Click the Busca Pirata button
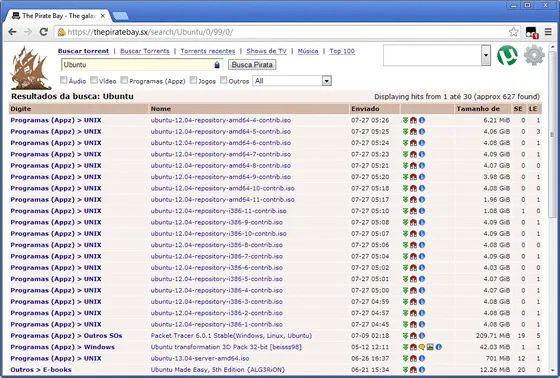The height and width of the screenshot is (378, 560). (x=252, y=65)
